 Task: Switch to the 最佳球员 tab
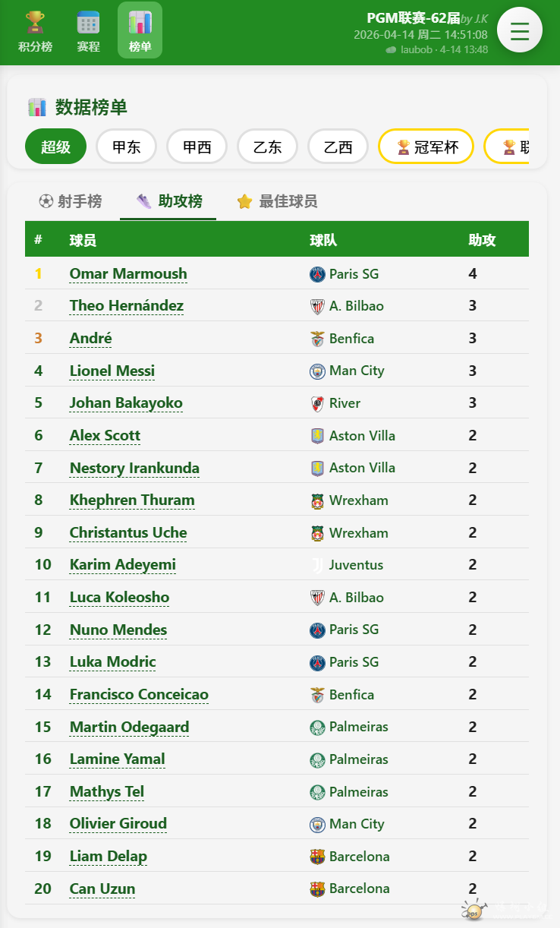(278, 201)
